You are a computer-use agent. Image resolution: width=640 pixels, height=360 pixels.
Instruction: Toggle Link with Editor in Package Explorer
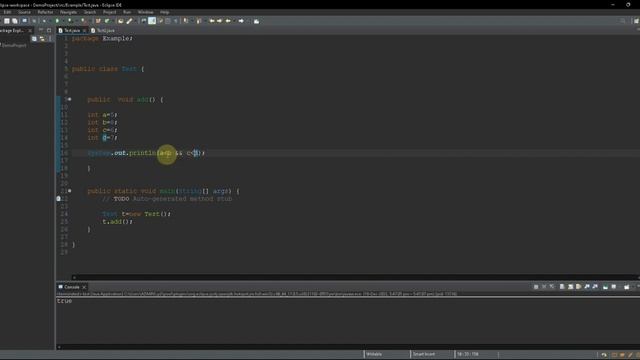click(42, 38)
